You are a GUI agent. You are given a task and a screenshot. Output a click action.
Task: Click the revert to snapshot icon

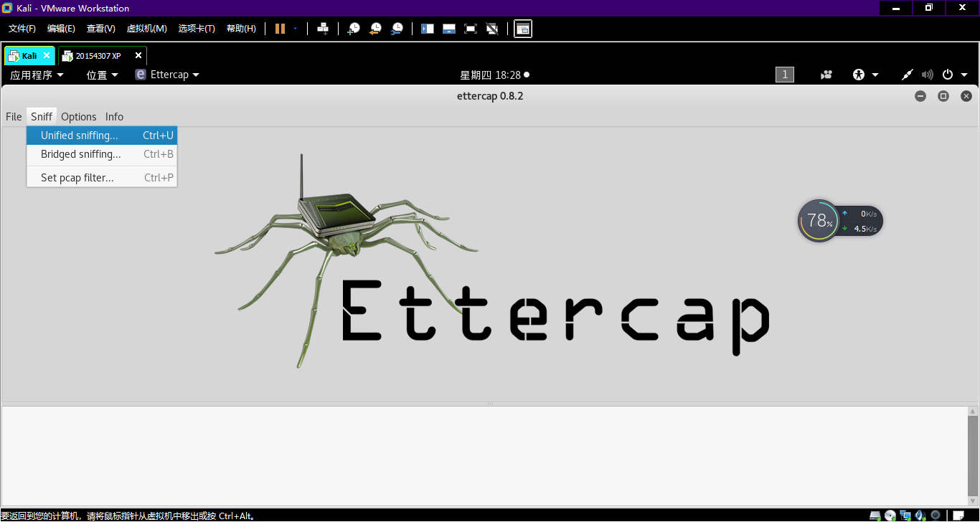click(x=375, y=29)
